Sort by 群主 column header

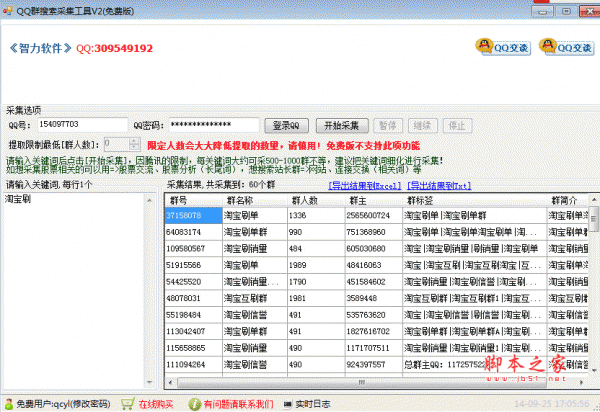click(x=373, y=200)
